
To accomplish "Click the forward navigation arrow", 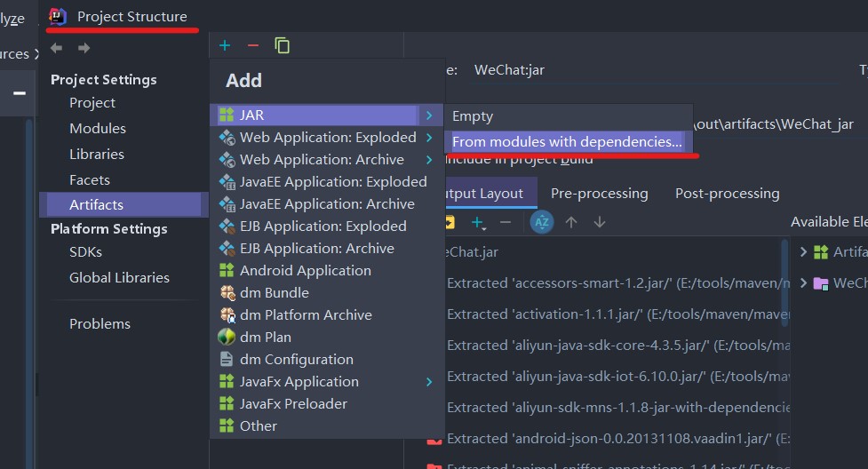I will click(x=84, y=48).
